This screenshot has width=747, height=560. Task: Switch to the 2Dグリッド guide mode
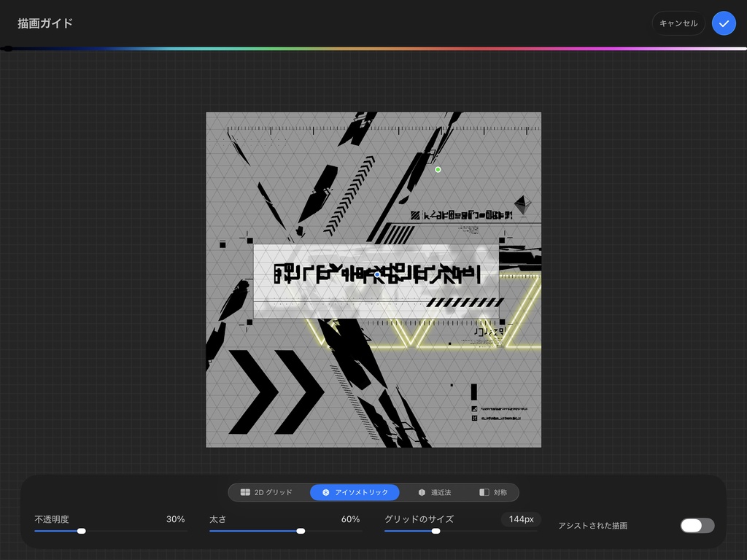click(x=266, y=492)
